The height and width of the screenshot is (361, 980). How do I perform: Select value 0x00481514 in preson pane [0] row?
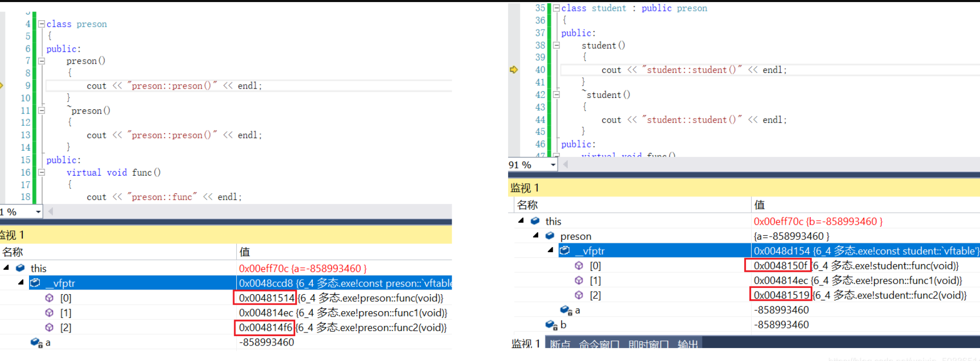click(x=266, y=298)
